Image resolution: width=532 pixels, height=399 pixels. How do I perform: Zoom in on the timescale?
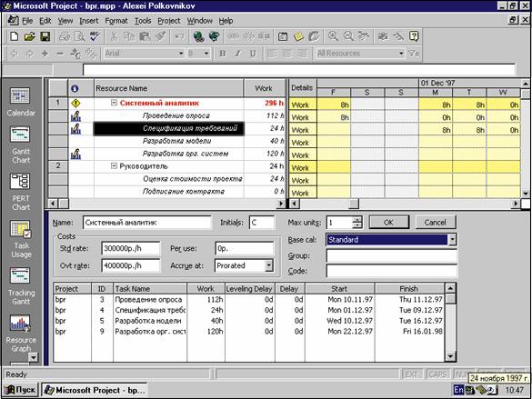(333, 36)
